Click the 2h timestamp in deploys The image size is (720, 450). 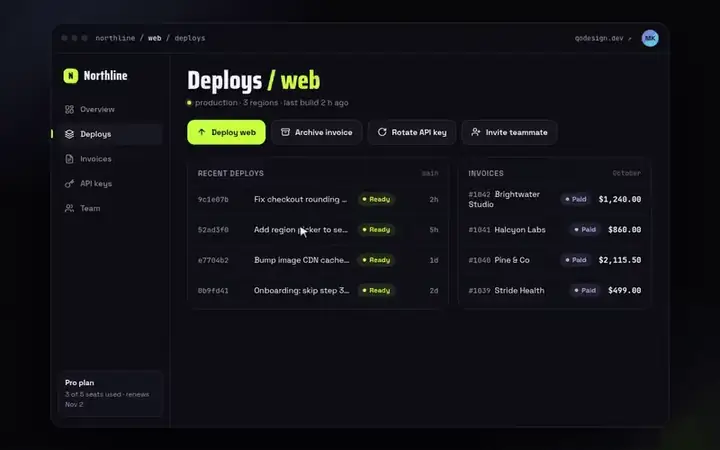pyautogui.click(x=434, y=199)
